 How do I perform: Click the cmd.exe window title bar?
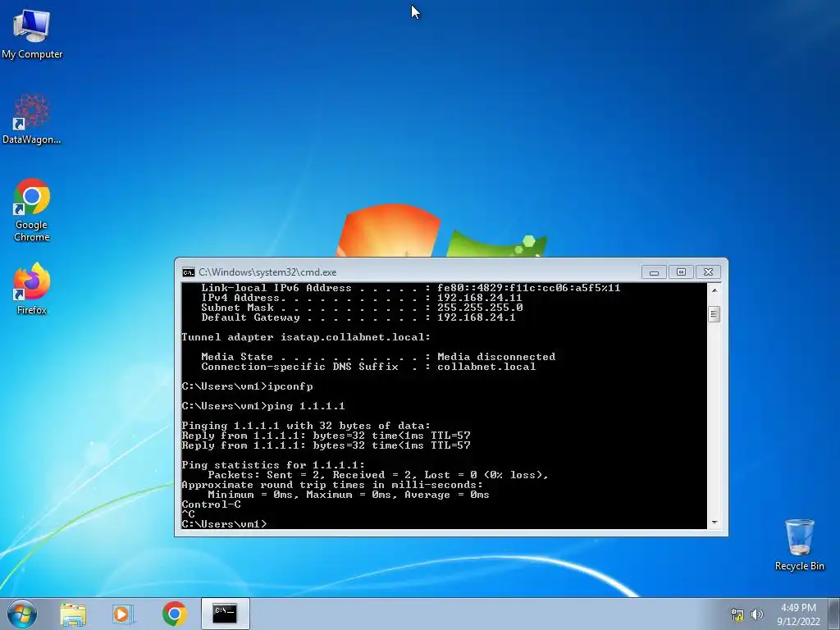tap(418, 272)
